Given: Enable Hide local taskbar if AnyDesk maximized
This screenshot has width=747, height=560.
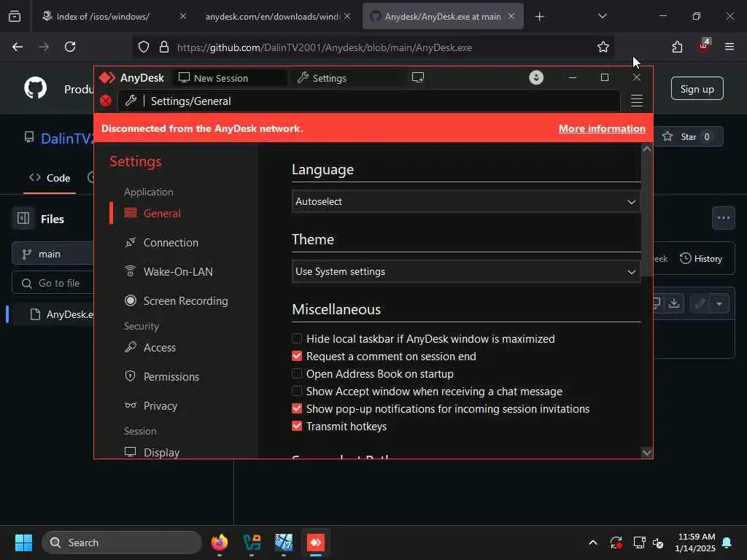Looking at the screenshot, I should pos(296,338).
